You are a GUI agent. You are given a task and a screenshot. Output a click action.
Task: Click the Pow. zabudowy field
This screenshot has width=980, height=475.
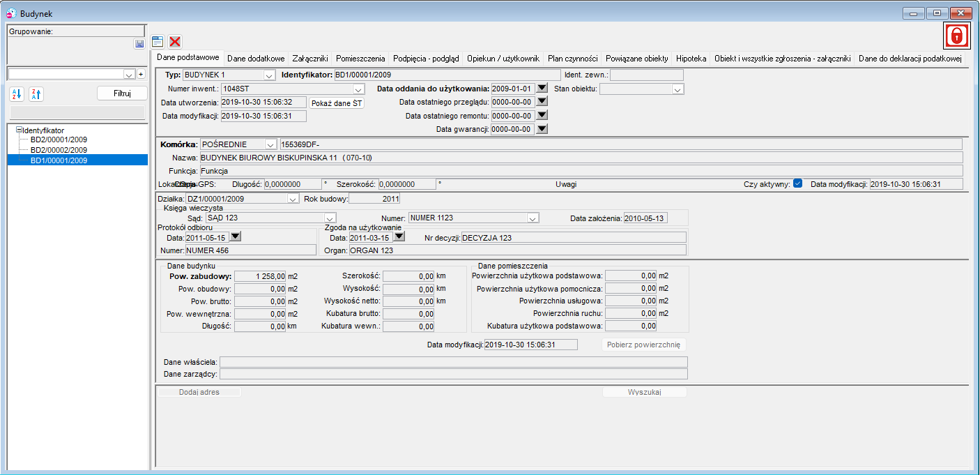pos(260,276)
